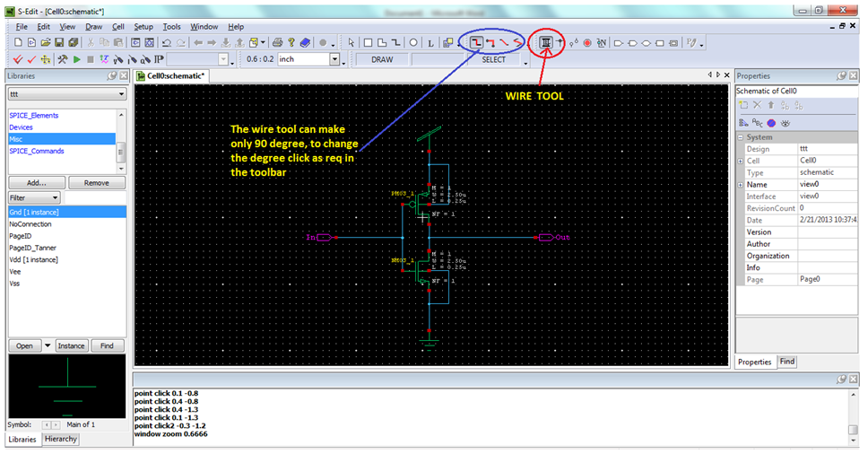The width and height of the screenshot is (868, 454).
Task: Select Vdd [1 instance] cell
Action: click(x=34, y=259)
